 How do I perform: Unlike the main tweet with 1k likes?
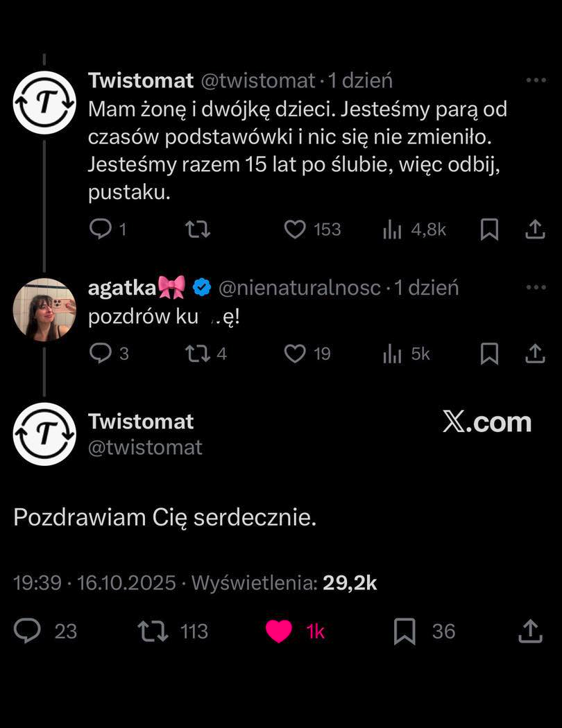pyautogui.click(x=279, y=631)
